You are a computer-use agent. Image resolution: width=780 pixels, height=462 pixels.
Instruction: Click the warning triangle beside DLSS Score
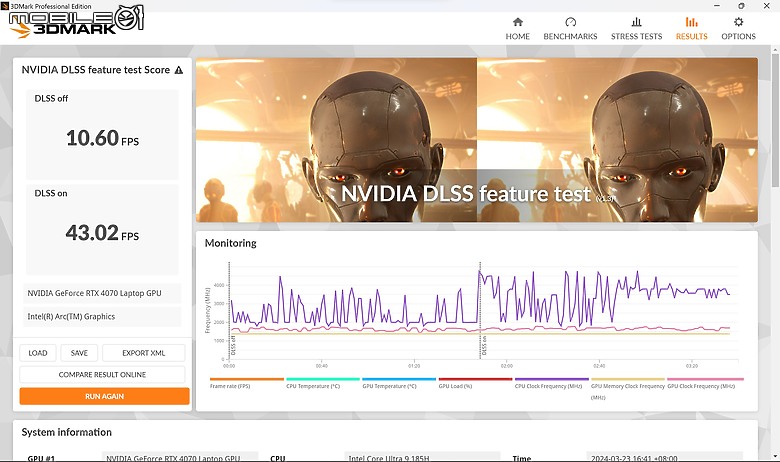pyautogui.click(x=179, y=70)
